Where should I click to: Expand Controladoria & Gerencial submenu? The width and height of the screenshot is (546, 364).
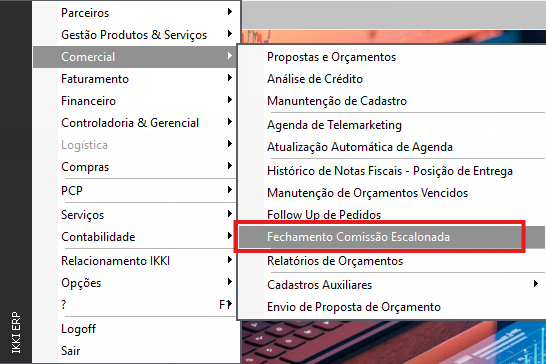(x=135, y=123)
